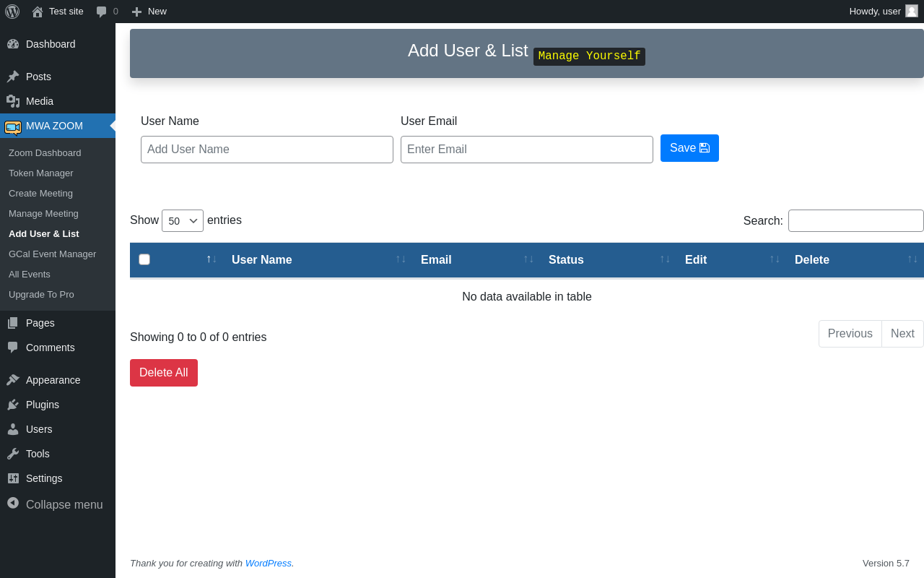Viewport: 924px width, 578px height.
Task: Click 'Showing 0 to 0 of 0 entries'
Action: (x=199, y=337)
